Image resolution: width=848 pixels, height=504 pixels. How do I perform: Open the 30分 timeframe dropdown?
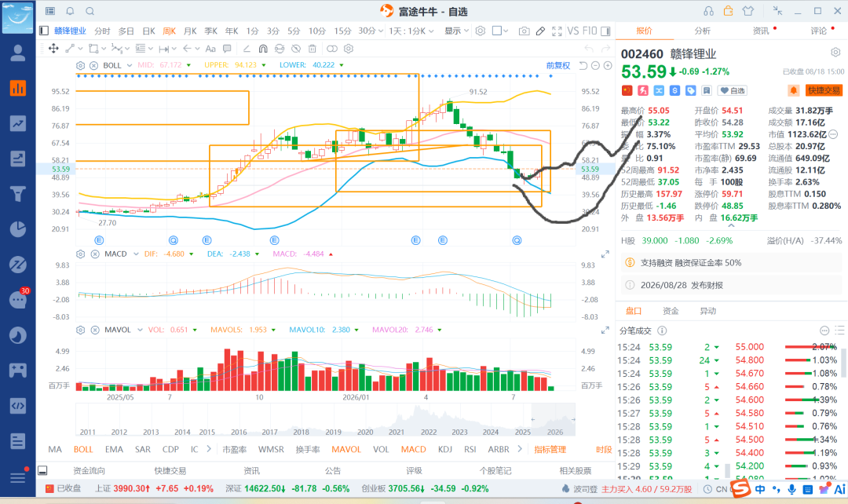point(371,31)
